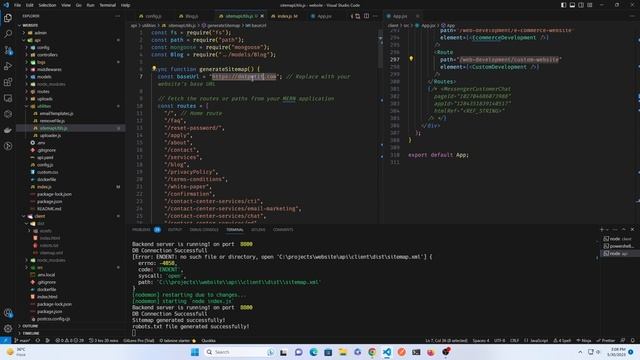Click the lightbulb beside generateSitemap function

point(154,69)
